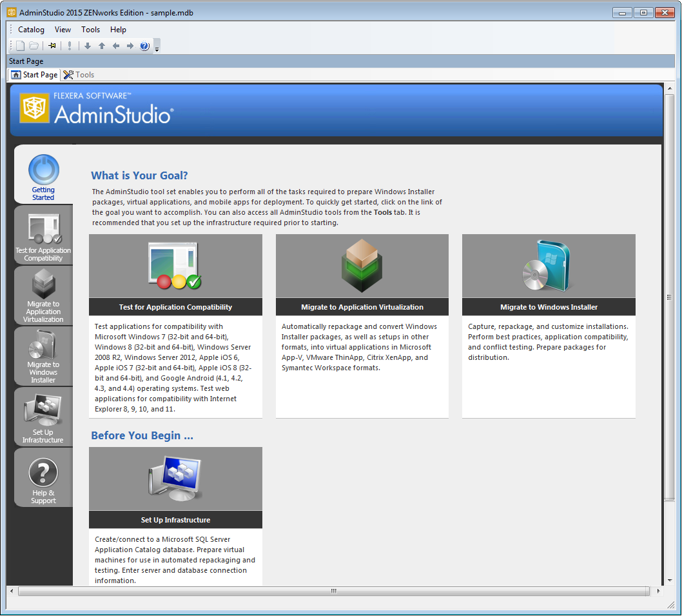Select Migrate to Application Virtualization sidebar icon
The width and height of the screenshot is (682, 616).
click(x=43, y=296)
